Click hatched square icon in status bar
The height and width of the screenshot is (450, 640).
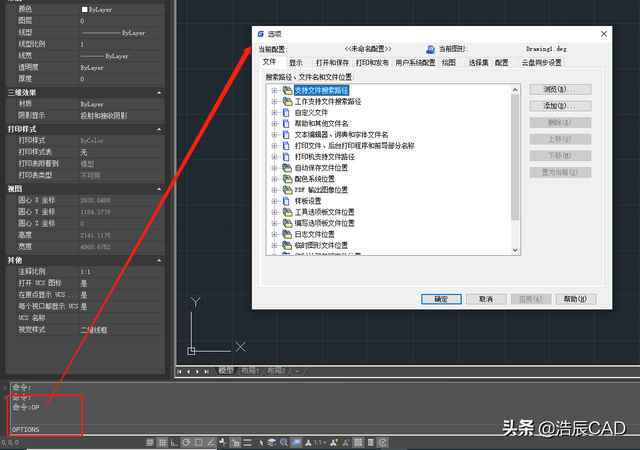point(358,442)
